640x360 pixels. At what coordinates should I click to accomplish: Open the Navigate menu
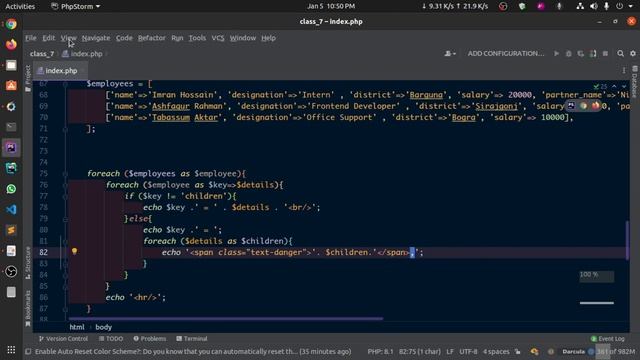point(96,38)
